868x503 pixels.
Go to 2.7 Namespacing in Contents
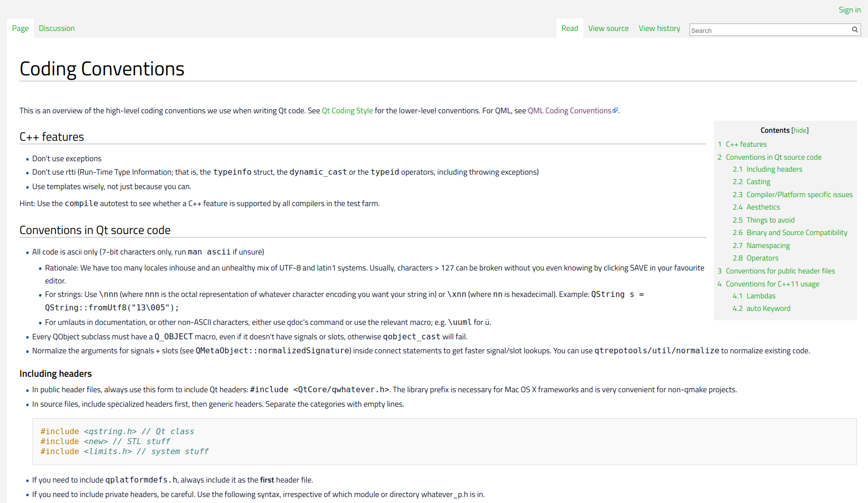click(761, 246)
